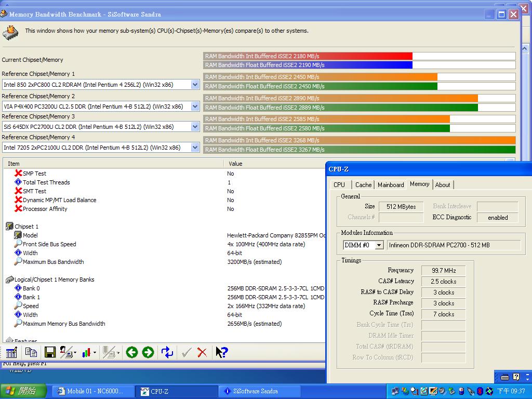532x399 pixels.
Task: Click the floppy disk Save icon
Action: 50,353
